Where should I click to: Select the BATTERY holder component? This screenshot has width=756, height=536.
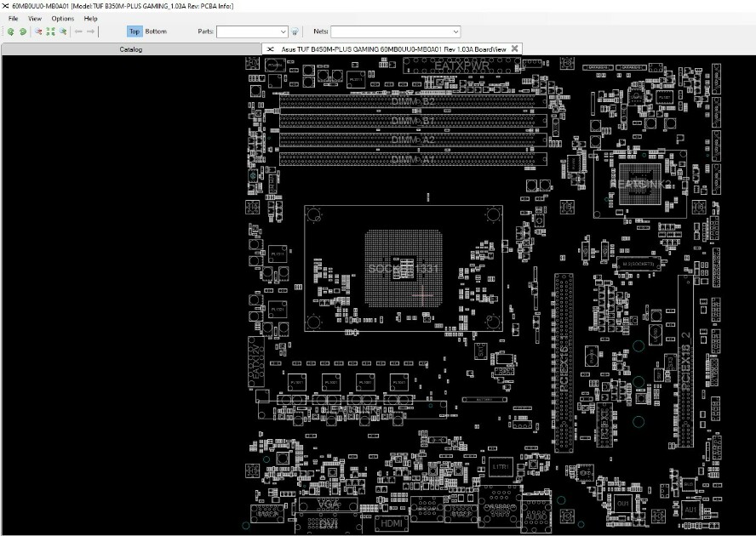click(x=484, y=400)
